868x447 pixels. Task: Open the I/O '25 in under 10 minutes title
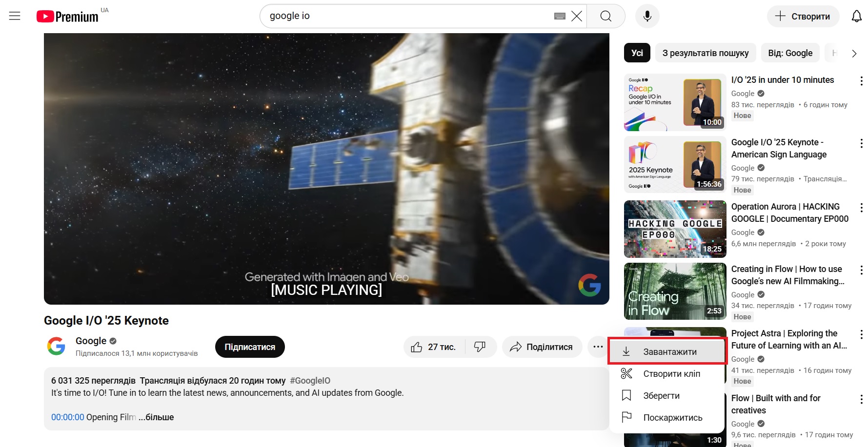(x=783, y=80)
